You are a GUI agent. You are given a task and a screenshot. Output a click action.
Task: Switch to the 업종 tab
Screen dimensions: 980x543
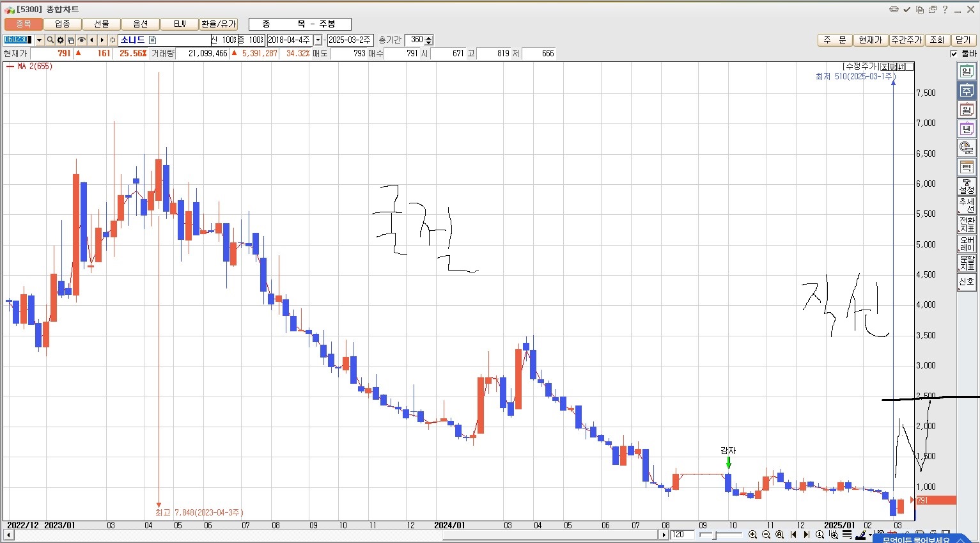63,24
